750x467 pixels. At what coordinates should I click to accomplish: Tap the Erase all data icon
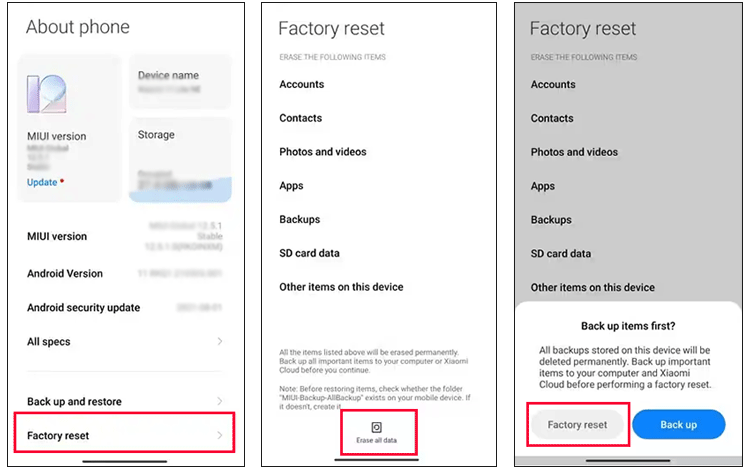[376, 427]
